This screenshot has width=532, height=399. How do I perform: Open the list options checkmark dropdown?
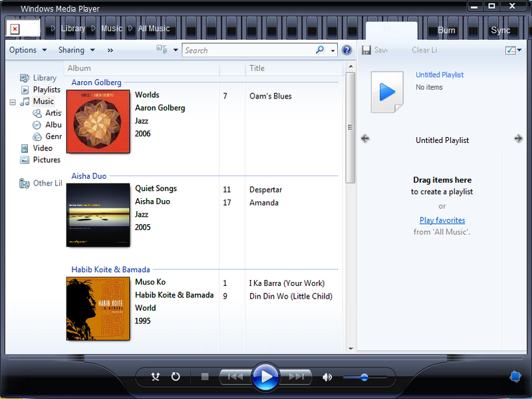click(x=513, y=51)
